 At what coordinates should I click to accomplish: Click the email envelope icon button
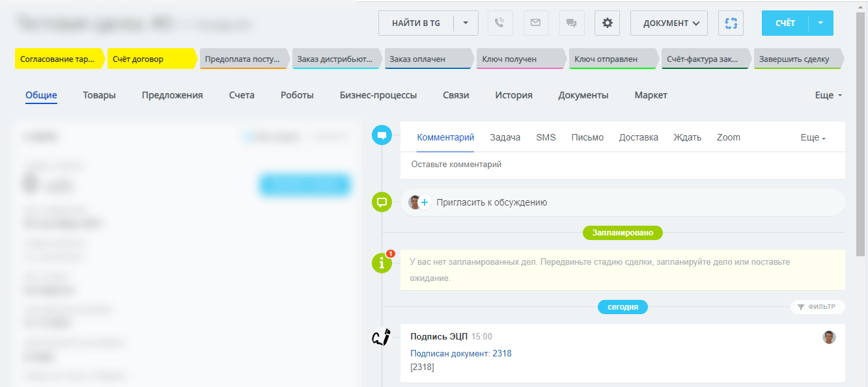click(535, 23)
